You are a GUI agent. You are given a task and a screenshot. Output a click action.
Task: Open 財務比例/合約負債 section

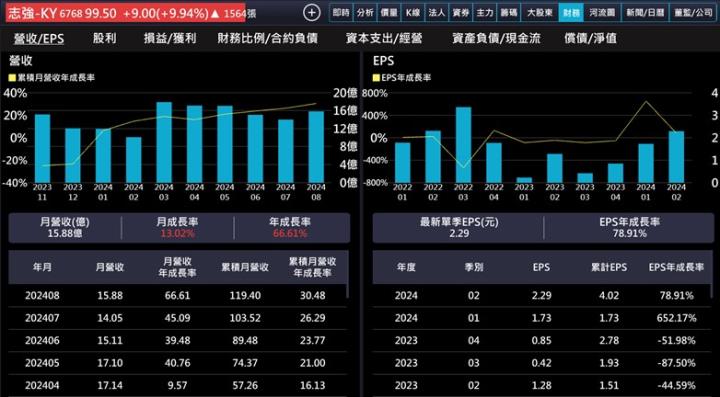268,39
